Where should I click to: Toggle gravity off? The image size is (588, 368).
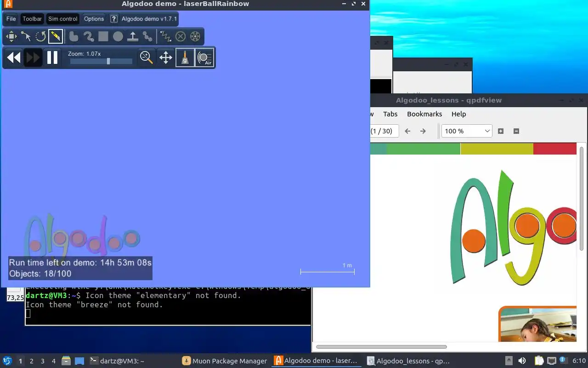[185, 57]
